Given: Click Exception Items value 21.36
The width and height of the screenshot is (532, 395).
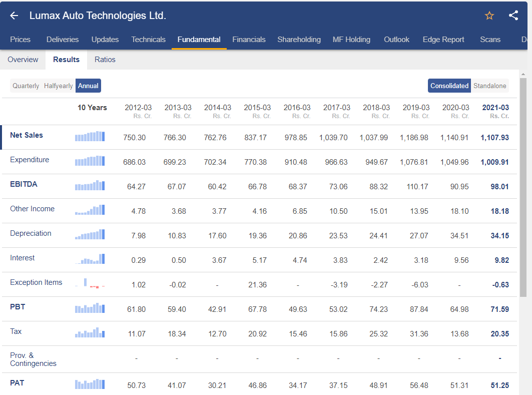Looking at the screenshot, I should (x=257, y=284).
